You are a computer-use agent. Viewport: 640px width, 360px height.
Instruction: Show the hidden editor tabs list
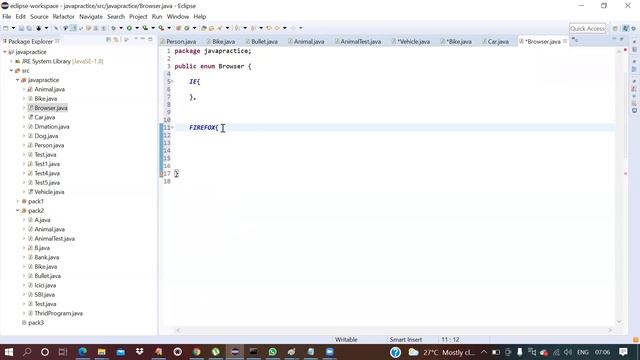pyautogui.click(x=575, y=40)
